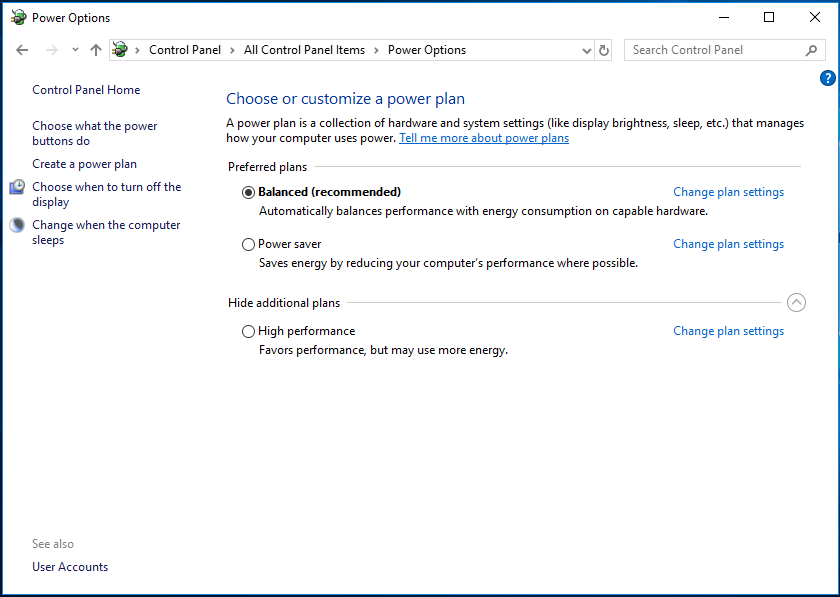Image resolution: width=840 pixels, height=597 pixels.
Task: Open Change plan settings for Balanced
Action: tap(728, 191)
